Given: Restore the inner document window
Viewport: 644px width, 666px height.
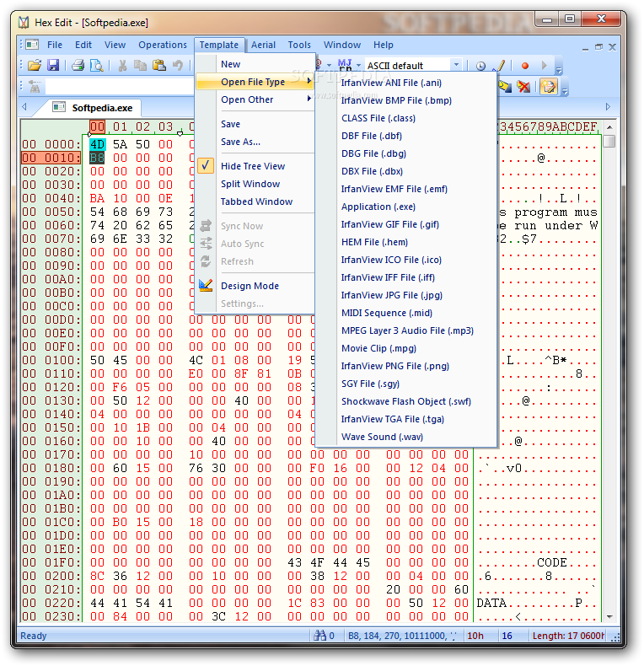Looking at the screenshot, I should (598, 47).
